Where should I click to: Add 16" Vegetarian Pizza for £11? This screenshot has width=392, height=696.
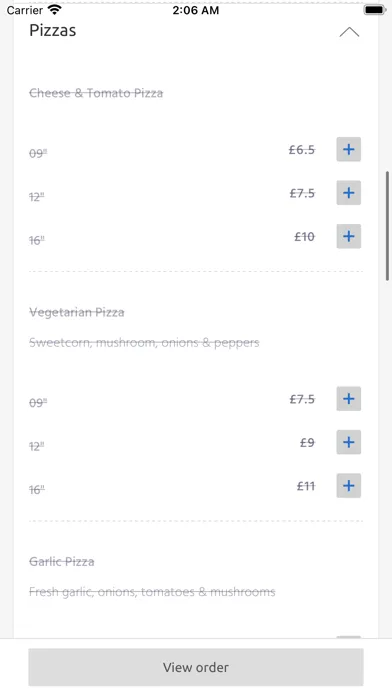348,486
